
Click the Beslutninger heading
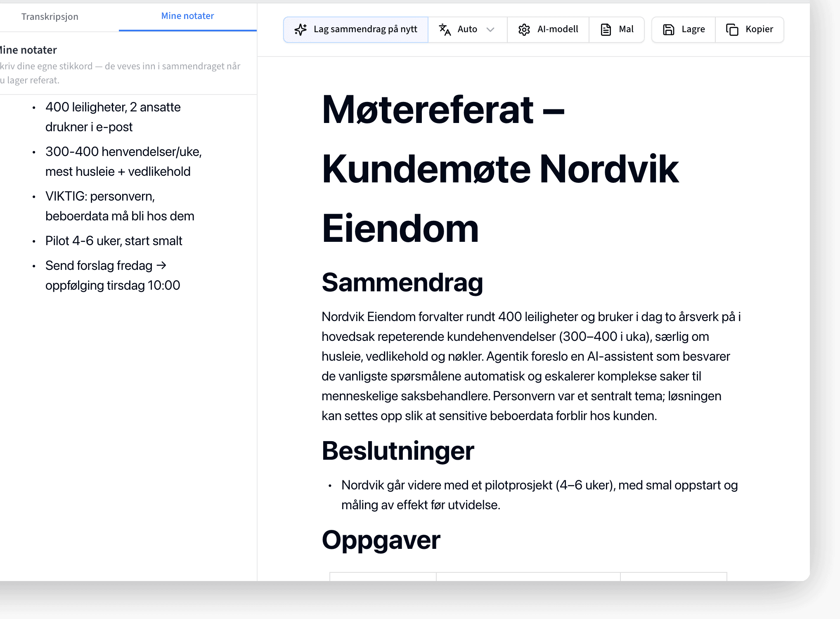click(398, 451)
